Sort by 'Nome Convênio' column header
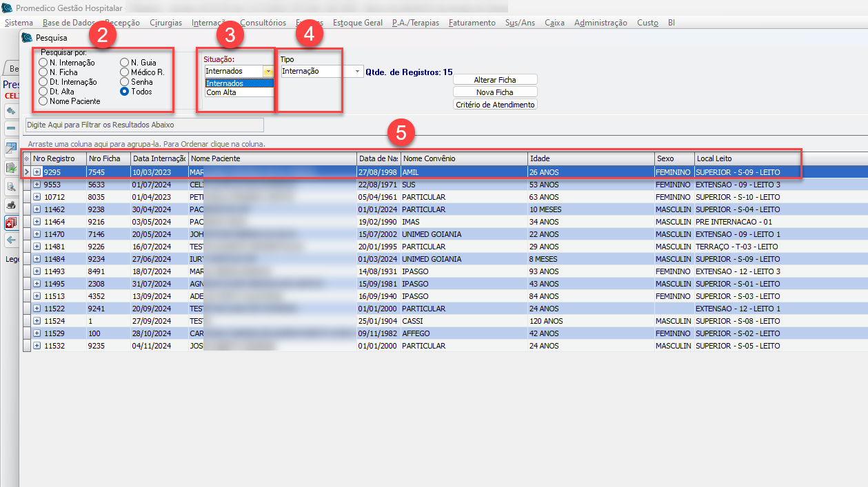Image resolution: width=868 pixels, height=487 pixels. [463, 159]
